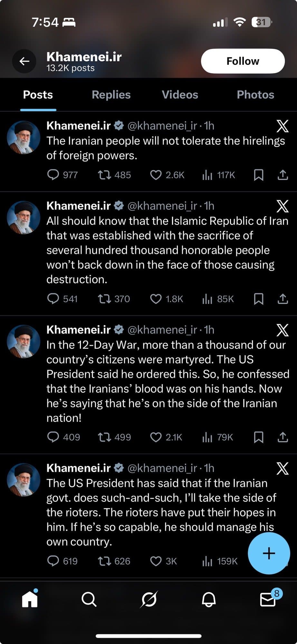Repost the 12-Day War post
This screenshot has height=644, width=297.
(x=104, y=437)
